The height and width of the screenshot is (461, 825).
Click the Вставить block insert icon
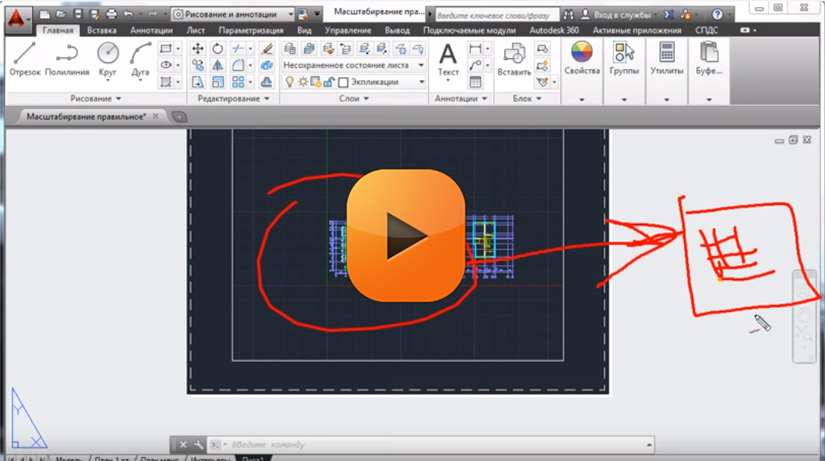[x=514, y=59]
